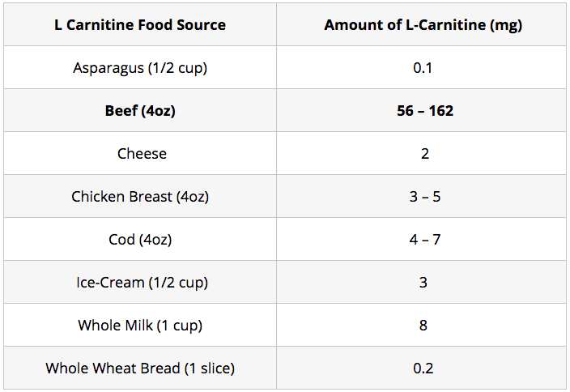Click the 0.2 value for bread
This screenshot has height=392, width=570.
[423, 369]
